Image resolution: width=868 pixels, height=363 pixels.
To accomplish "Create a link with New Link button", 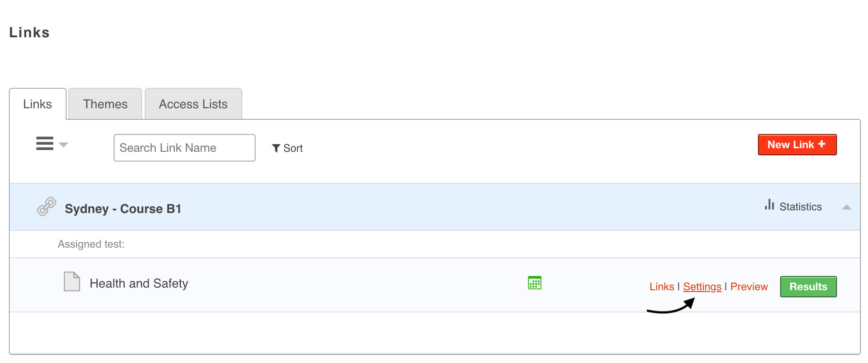I will click(x=791, y=145).
